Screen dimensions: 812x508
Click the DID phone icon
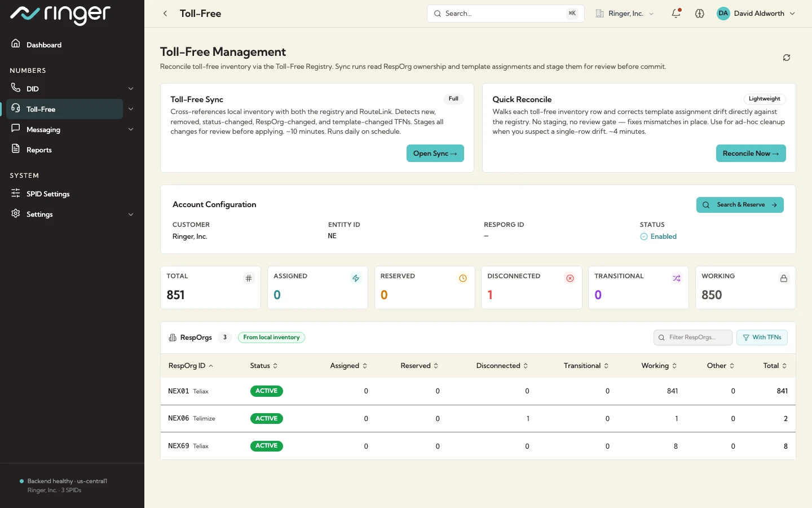(16, 87)
